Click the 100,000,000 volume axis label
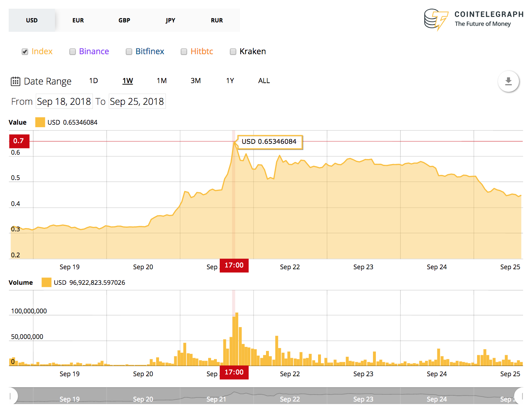The image size is (532, 412). (29, 311)
